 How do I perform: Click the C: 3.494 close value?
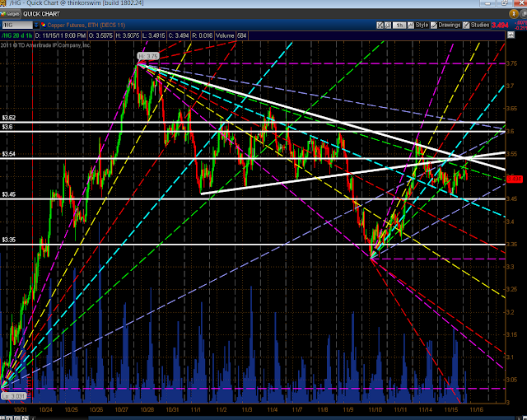point(178,35)
